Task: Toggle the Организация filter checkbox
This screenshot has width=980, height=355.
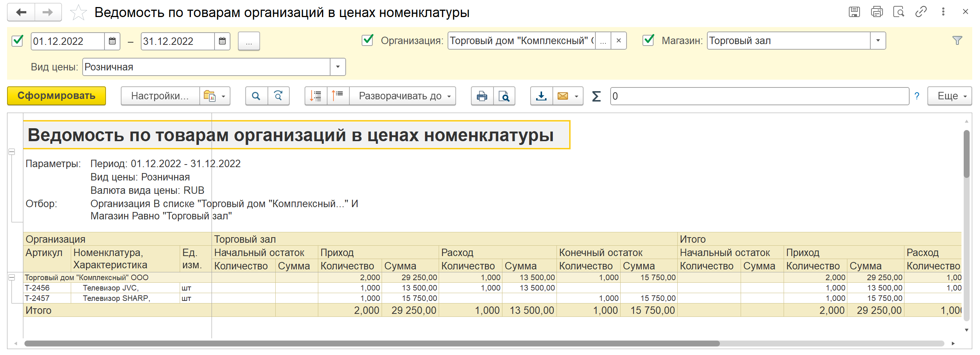Action: [x=367, y=40]
